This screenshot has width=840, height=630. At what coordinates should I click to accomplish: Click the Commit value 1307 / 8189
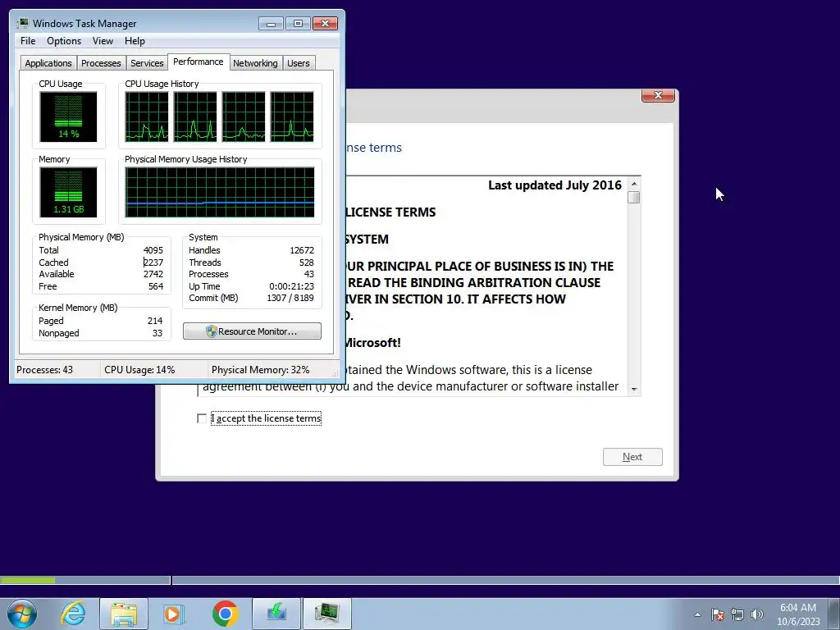point(290,298)
